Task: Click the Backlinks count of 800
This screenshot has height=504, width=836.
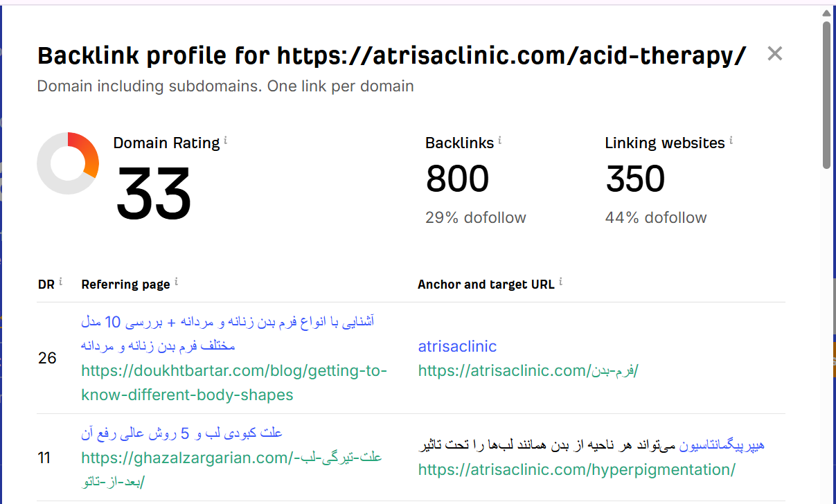Action: (457, 179)
